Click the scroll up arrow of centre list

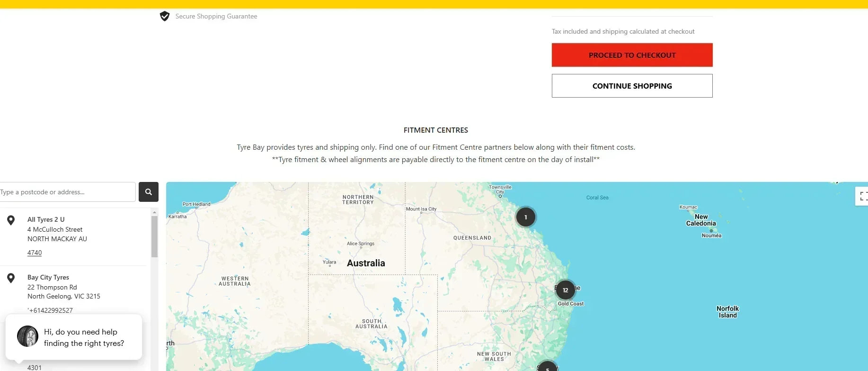click(154, 212)
